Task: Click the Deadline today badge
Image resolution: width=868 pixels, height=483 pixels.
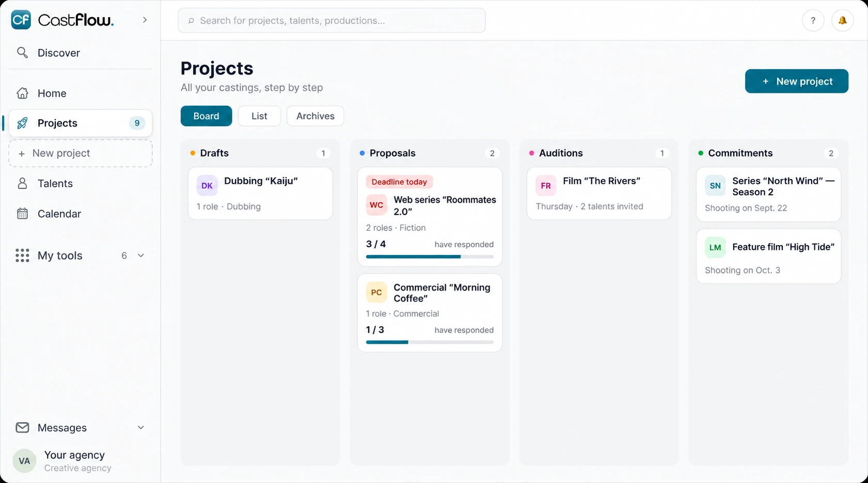Action: pos(399,182)
